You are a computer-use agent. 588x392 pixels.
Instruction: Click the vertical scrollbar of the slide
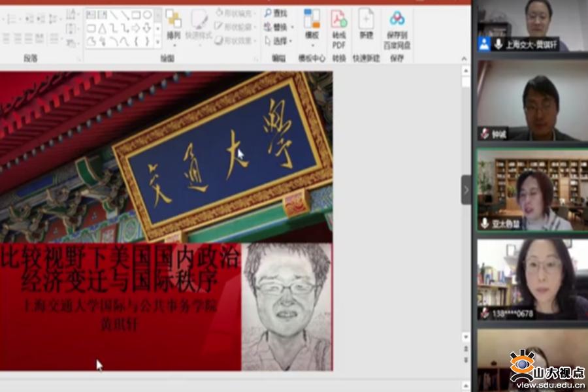(x=465, y=196)
